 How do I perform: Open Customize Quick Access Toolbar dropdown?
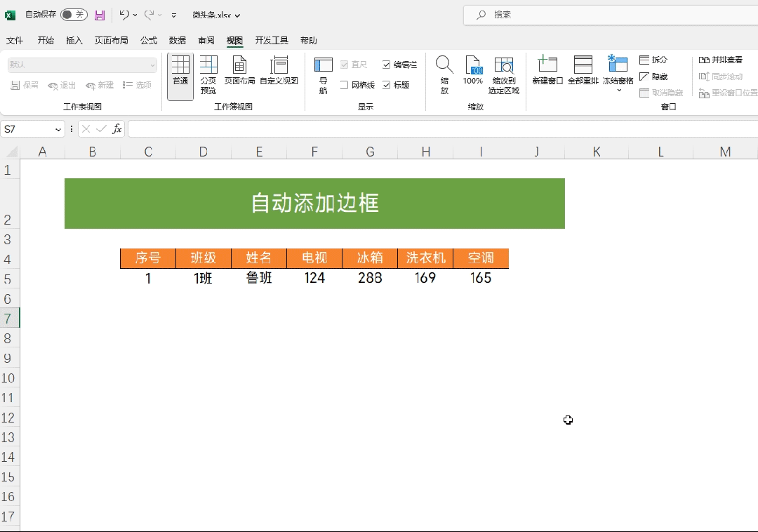pos(174,15)
